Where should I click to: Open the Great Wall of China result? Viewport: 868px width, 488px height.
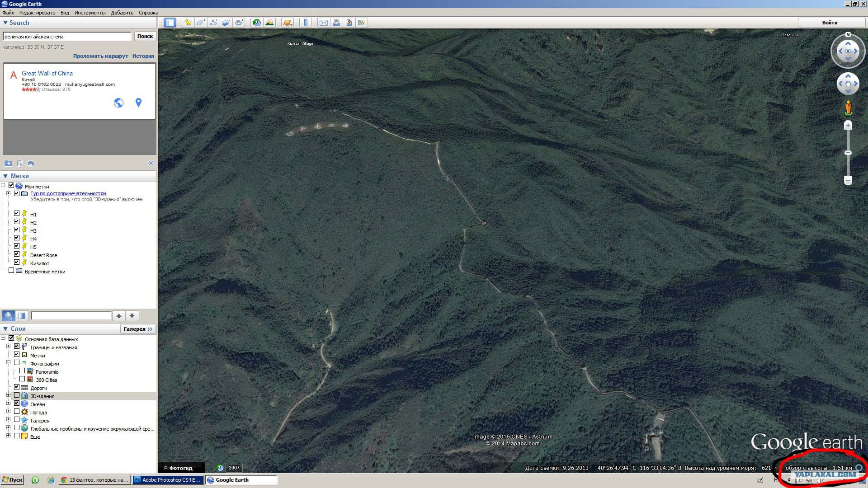tap(47, 73)
